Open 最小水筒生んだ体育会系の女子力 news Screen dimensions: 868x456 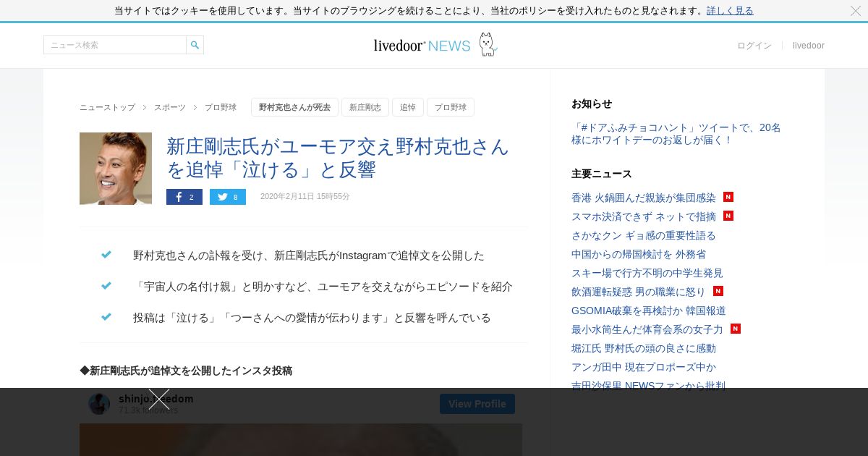click(x=647, y=329)
